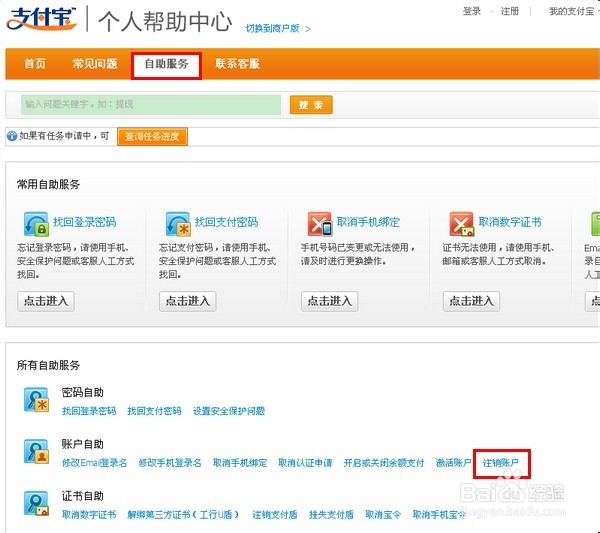The image size is (600, 533).
Task: Click the 证书自助 category icon
Action: coord(36,503)
